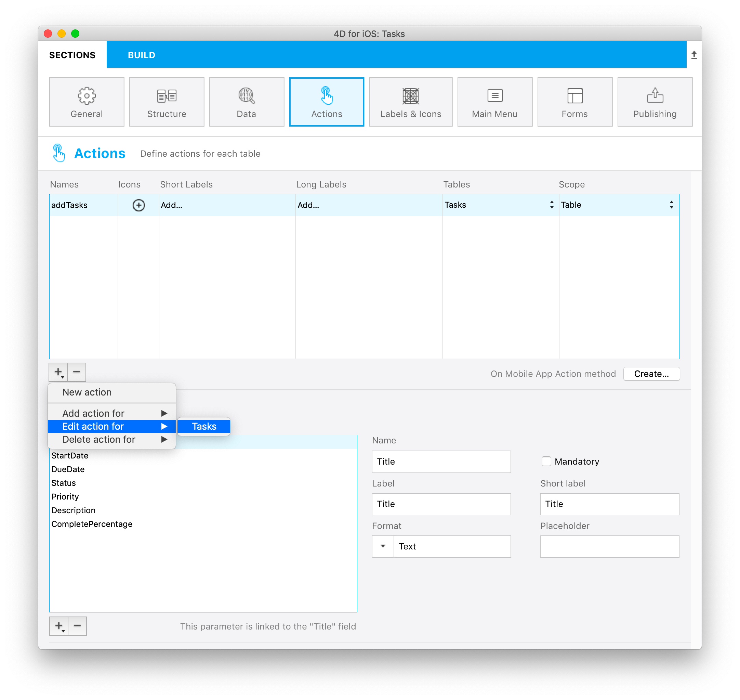Choose New action from popup menu
The width and height of the screenshot is (740, 700).
(x=112, y=392)
